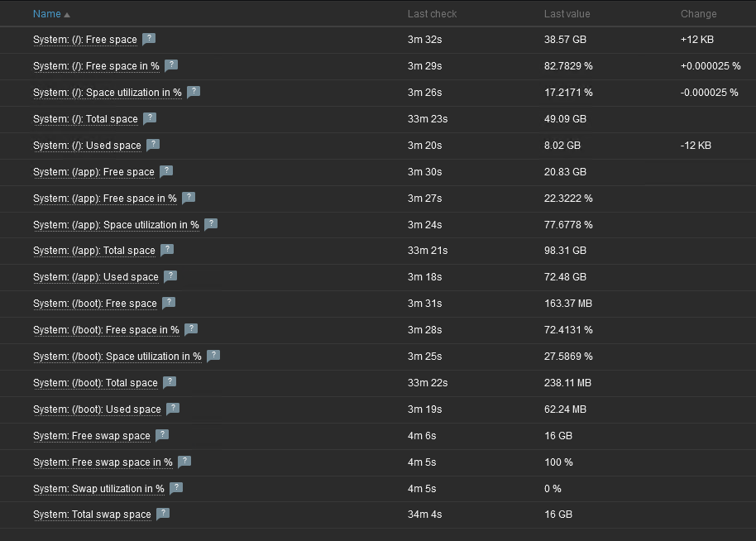This screenshot has width=756, height=541.
Task: Show description for (/app): Free space in %
Action: coord(189,198)
